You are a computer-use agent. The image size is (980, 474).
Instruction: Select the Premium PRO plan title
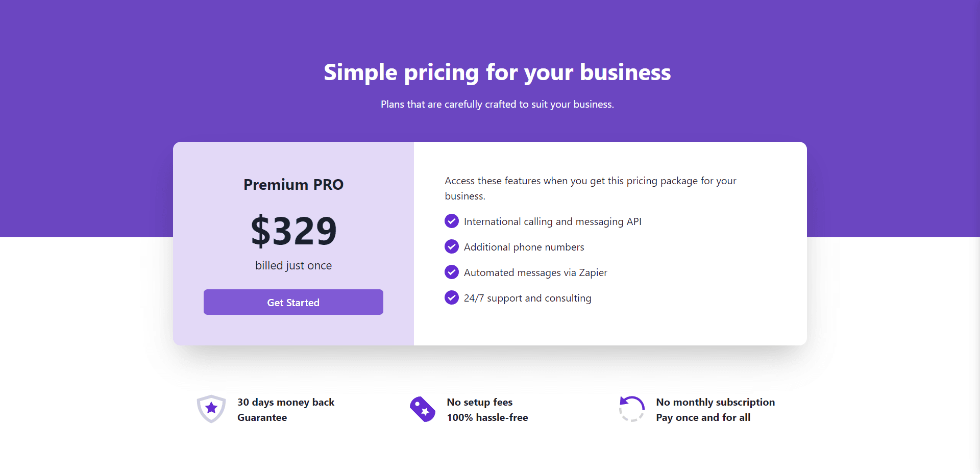coord(293,184)
